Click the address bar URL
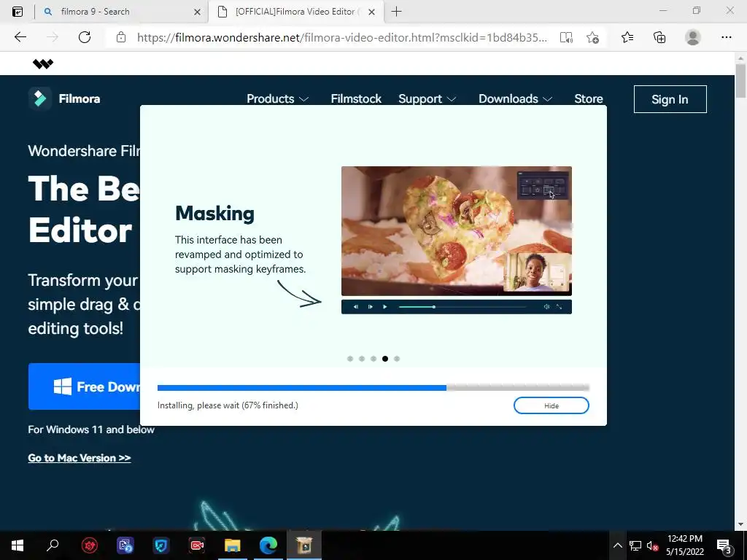Image resolution: width=747 pixels, height=560 pixels. [342, 37]
